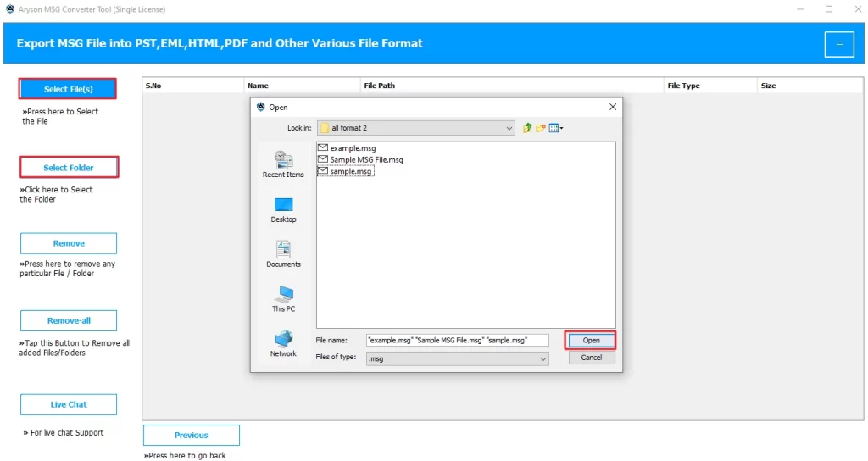Screen dimensions: 868x461
Task: Click the Size column header
Action: 810,86
